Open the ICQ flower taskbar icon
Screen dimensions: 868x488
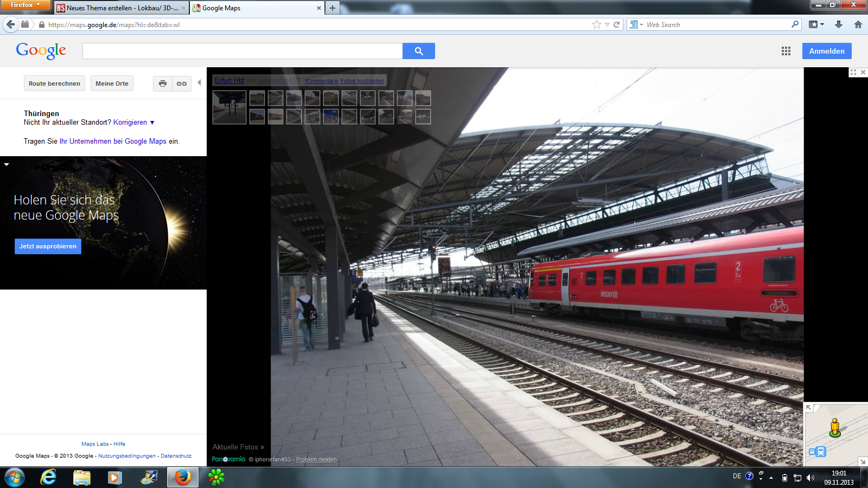pos(216,478)
